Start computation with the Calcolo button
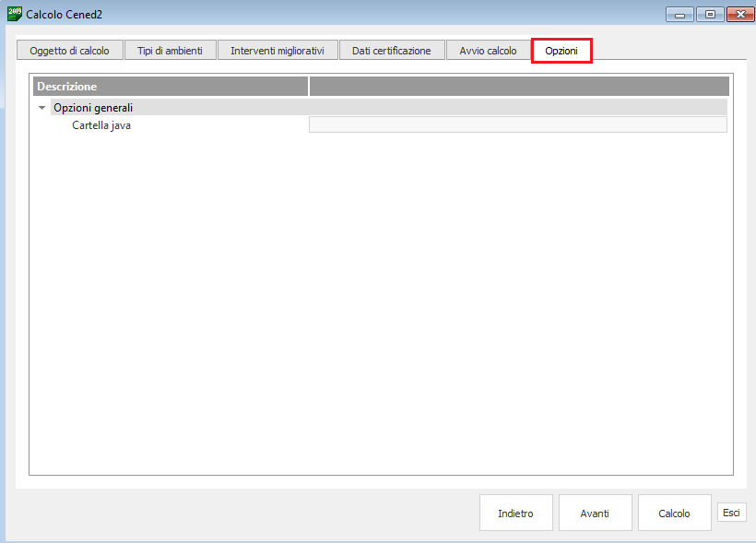The height and width of the screenshot is (543, 756). pos(674,513)
